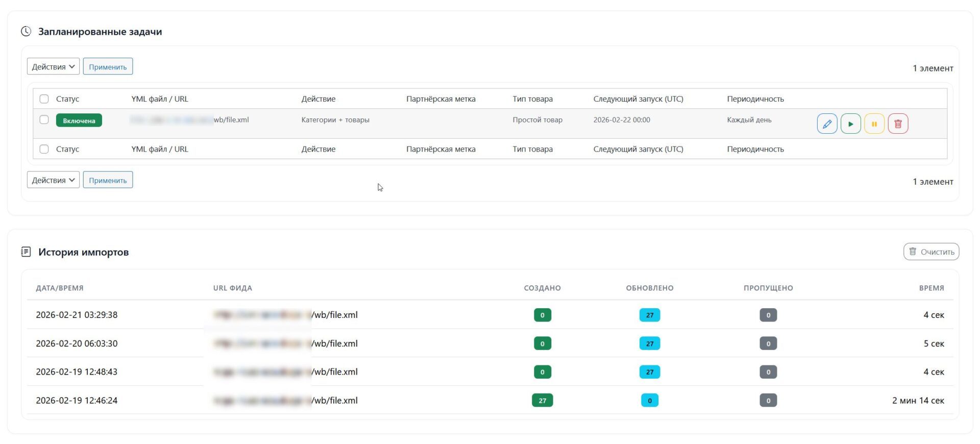Run the scheduled task now with play icon
Viewport: 980px width, 444px height.
point(850,124)
